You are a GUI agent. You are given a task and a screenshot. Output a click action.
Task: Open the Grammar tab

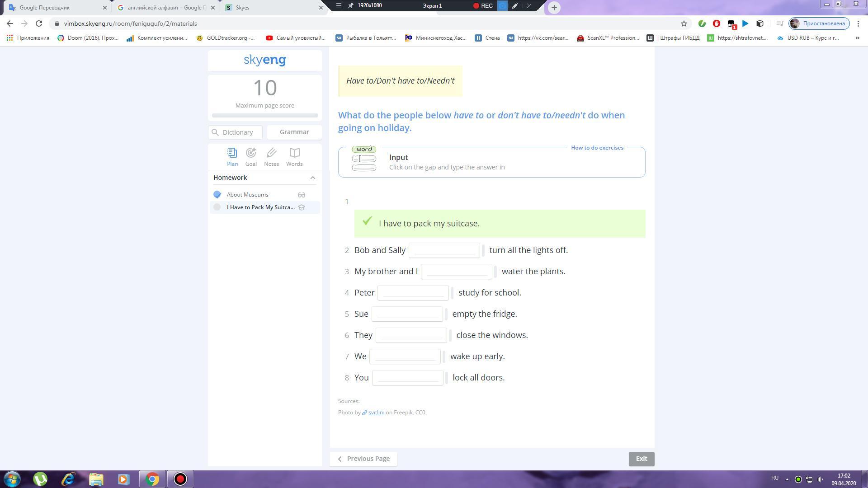pos(294,132)
